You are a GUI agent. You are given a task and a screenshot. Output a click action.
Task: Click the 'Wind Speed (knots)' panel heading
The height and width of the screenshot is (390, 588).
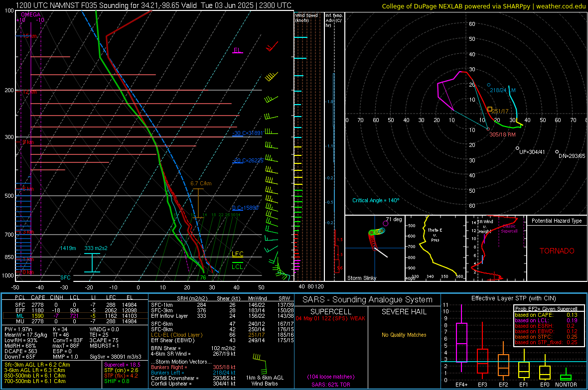pos(306,17)
